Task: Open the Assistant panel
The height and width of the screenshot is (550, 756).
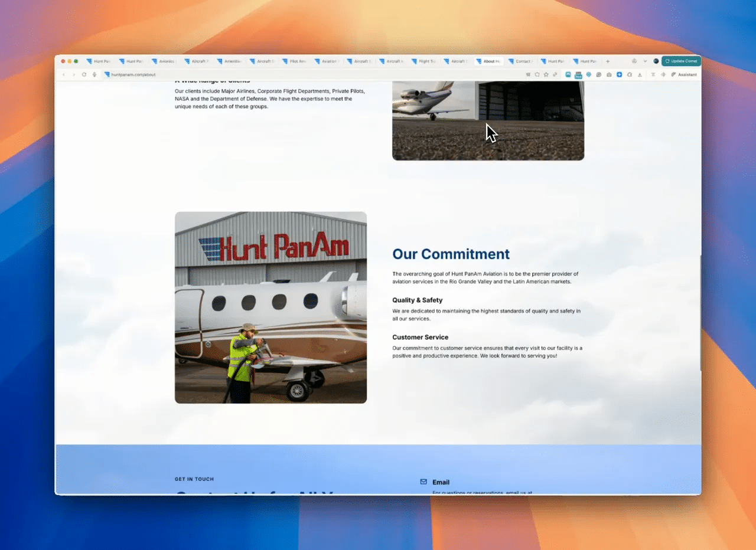Action: point(685,74)
